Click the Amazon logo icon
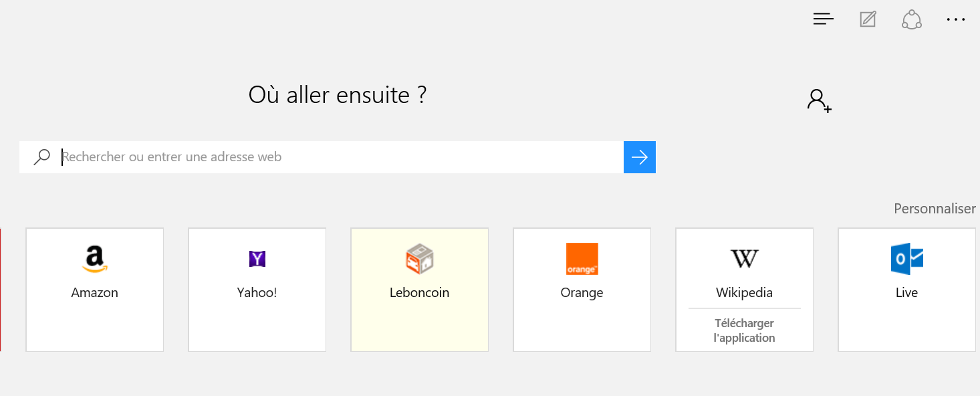The width and height of the screenshot is (980, 396). click(95, 260)
